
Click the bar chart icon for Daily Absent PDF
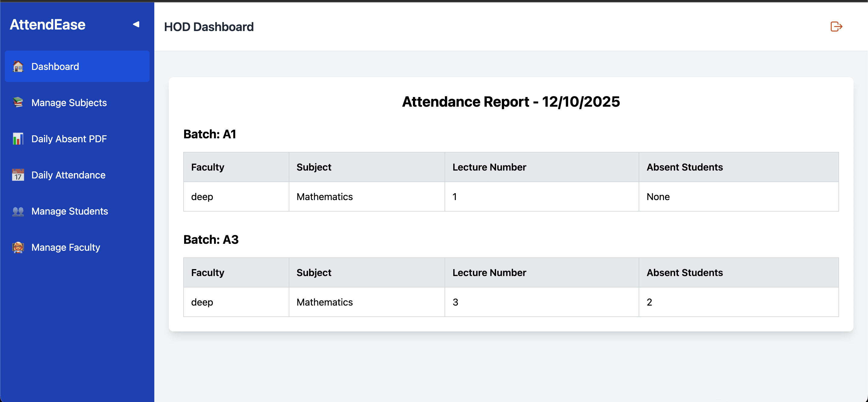click(18, 139)
